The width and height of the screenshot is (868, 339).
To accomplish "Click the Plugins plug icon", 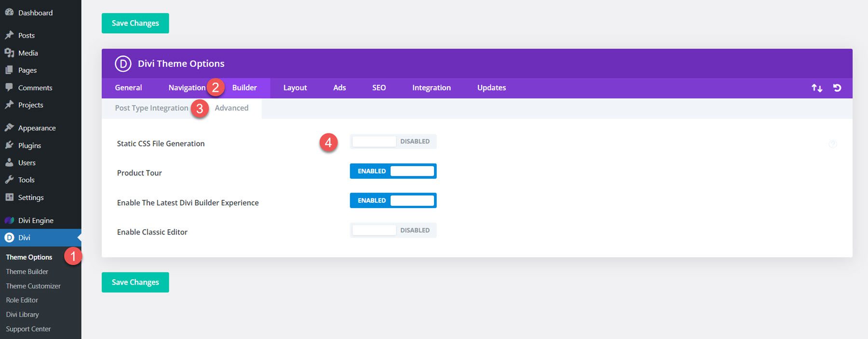I will [9, 145].
